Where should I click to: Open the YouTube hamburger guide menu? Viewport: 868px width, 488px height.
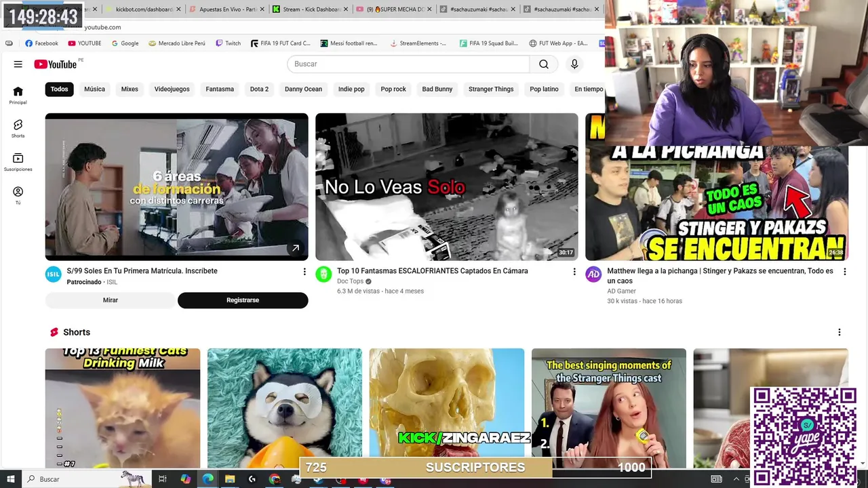(18, 64)
